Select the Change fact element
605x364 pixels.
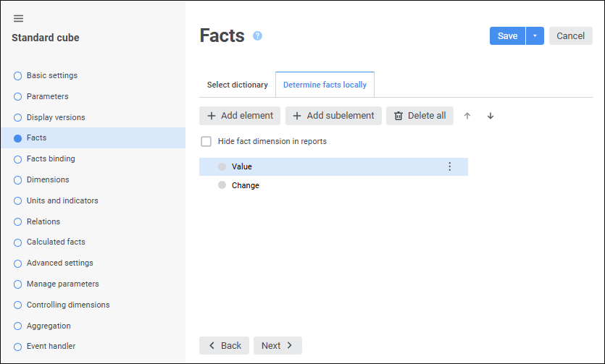click(x=246, y=185)
